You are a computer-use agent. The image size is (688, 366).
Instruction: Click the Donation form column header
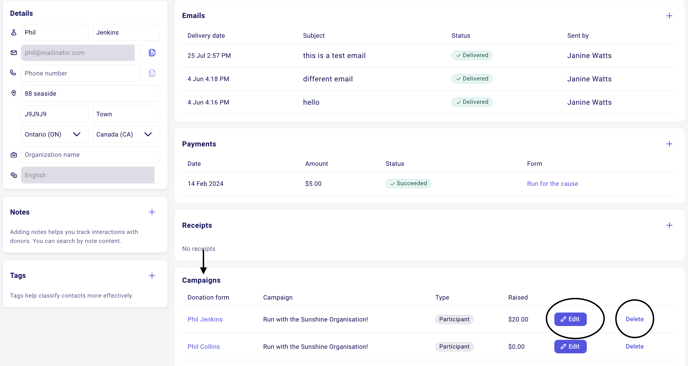coord(208,298)
